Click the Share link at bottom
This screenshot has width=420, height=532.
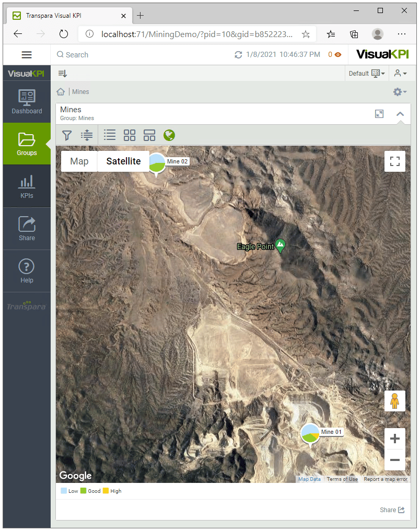click(392, 510)
